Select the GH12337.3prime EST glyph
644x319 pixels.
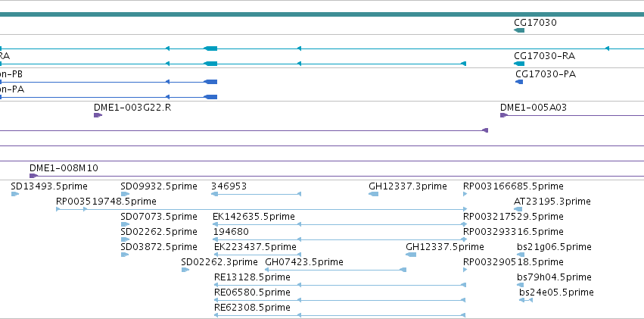373,194
